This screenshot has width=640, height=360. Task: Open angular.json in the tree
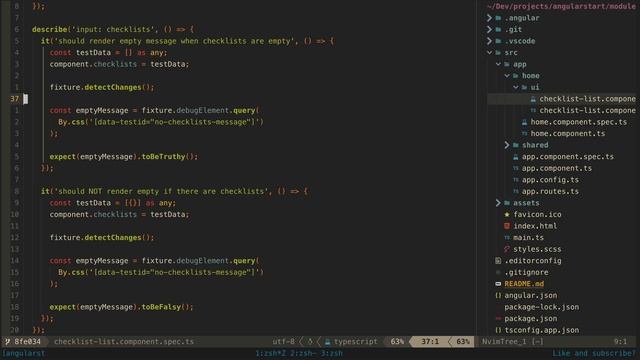pyautogui.click(x=531, y=296)
